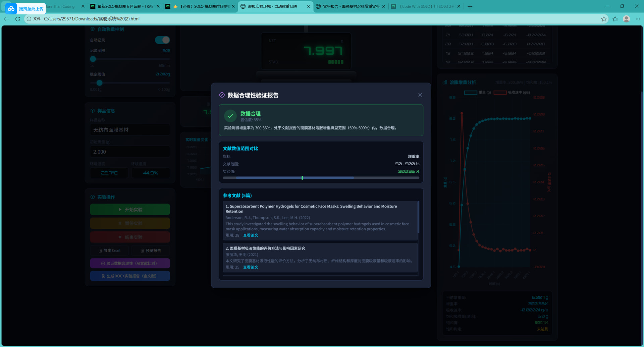The height and width of the screenshot is (347, 644).
Task: Open browser settings and more menu
Action: (x=638, y=19)
